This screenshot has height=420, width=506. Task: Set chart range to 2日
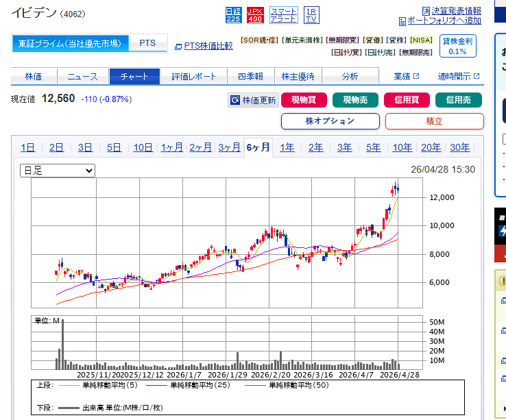coord(56,148)
